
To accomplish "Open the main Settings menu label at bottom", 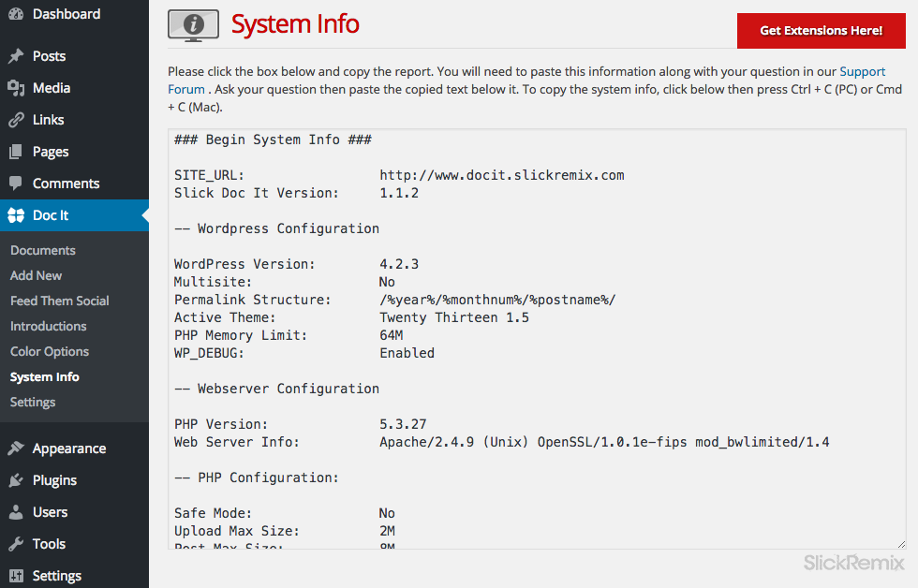I will 57,576.
